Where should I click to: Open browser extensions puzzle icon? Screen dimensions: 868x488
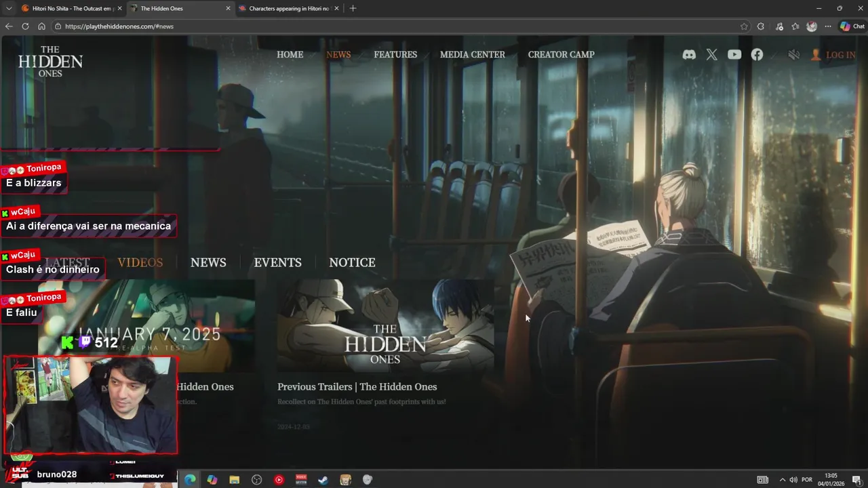pos(761,26)
